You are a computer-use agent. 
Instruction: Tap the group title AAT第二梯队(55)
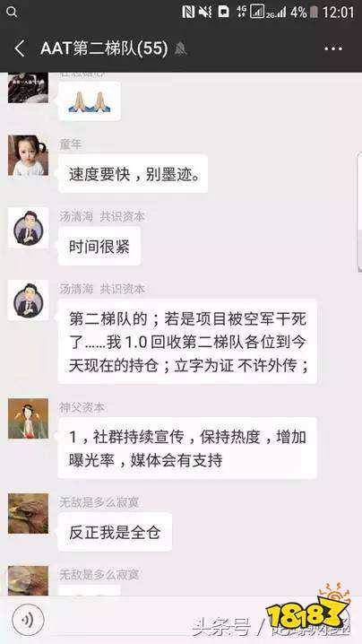click(104, 48)
